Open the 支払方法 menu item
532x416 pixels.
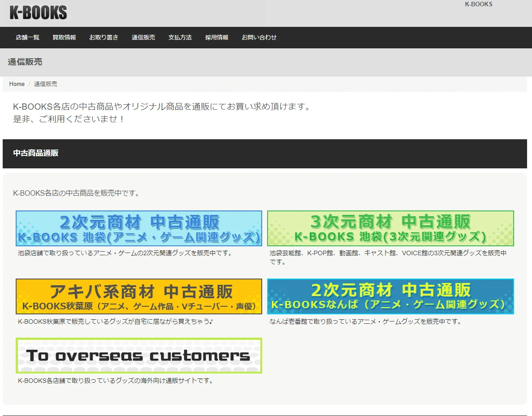coord(180,37)
